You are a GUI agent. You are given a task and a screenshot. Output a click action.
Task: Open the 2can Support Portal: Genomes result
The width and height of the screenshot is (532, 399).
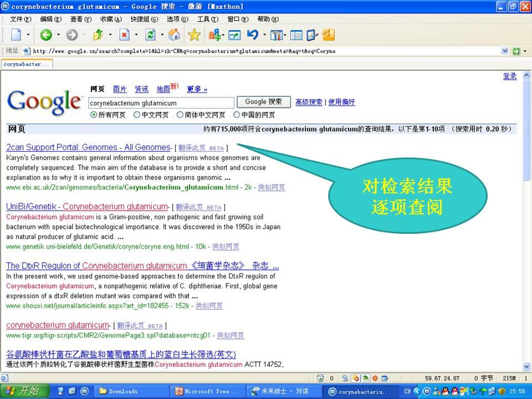coord(88,147)
